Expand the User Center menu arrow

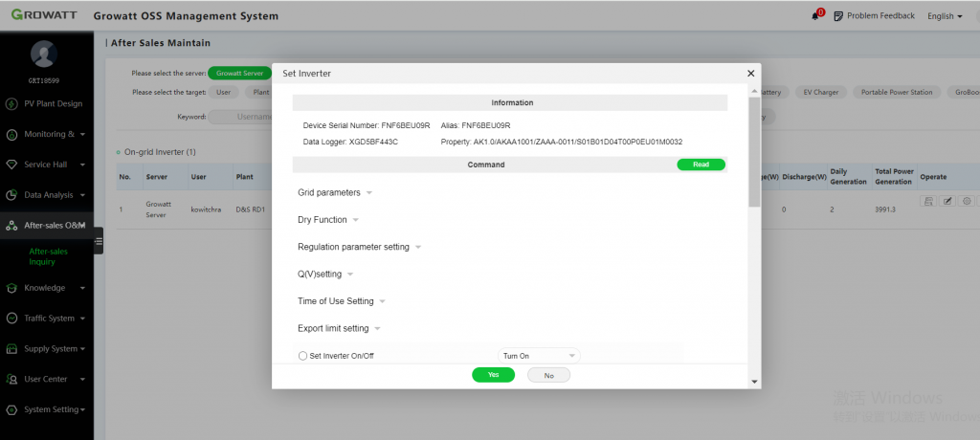pos(83,380)
